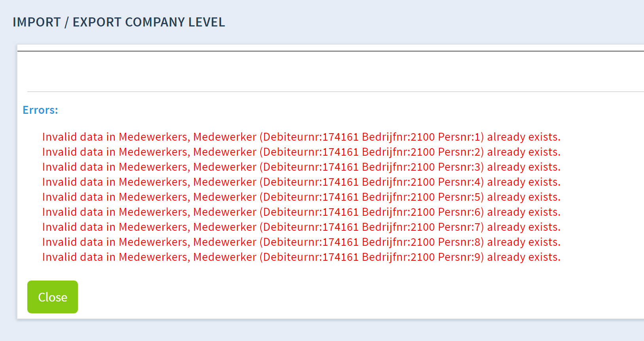Close the errors dialog with Close button

pos(53,297)
